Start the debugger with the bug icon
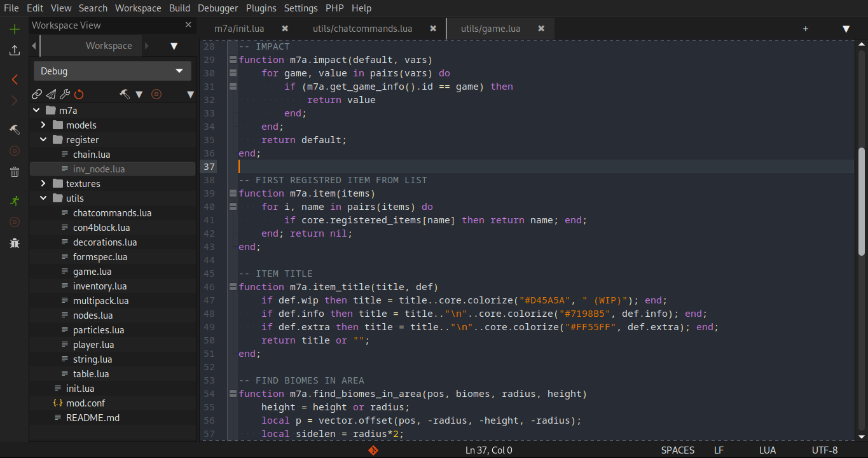This screenshot has height=458, width=868. (15, 243)
